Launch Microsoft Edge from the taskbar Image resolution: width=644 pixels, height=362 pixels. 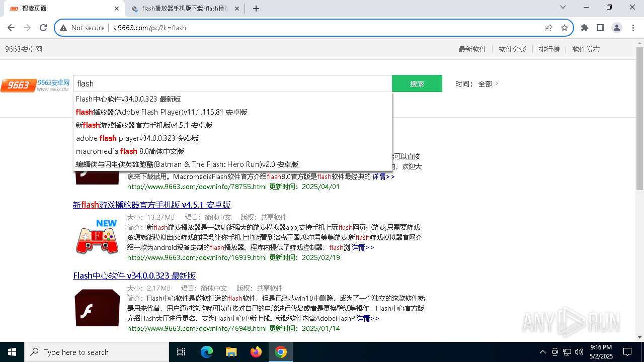(x=207, y=352)
